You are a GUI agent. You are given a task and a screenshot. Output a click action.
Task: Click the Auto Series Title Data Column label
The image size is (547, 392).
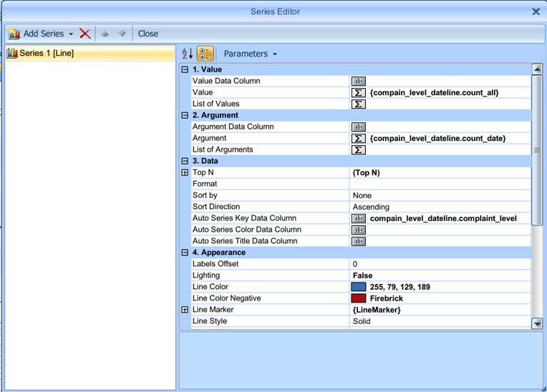(245, 241)
